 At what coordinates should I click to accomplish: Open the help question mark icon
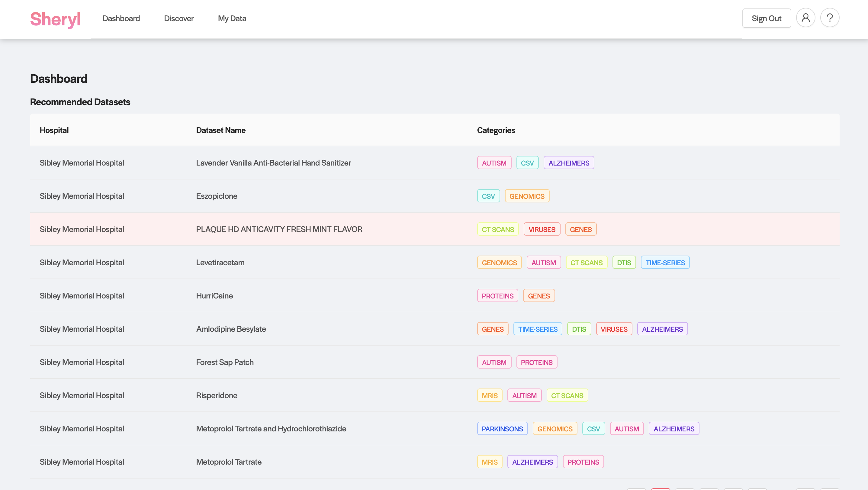[x=830, y=18]
